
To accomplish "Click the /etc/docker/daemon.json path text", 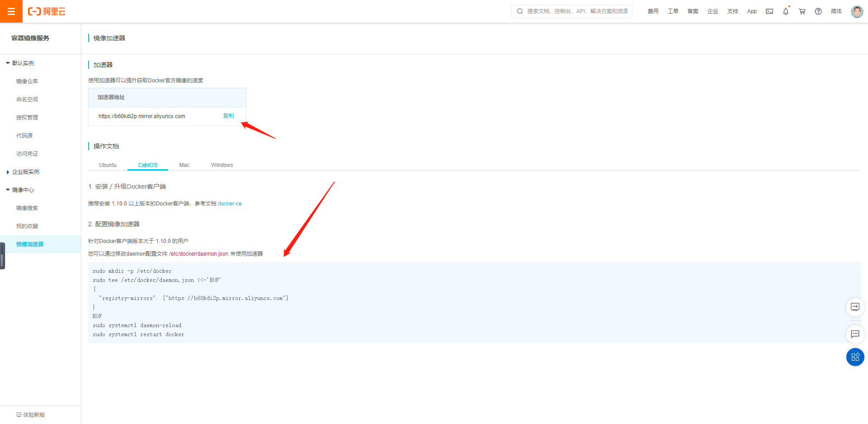I will 199,254.
